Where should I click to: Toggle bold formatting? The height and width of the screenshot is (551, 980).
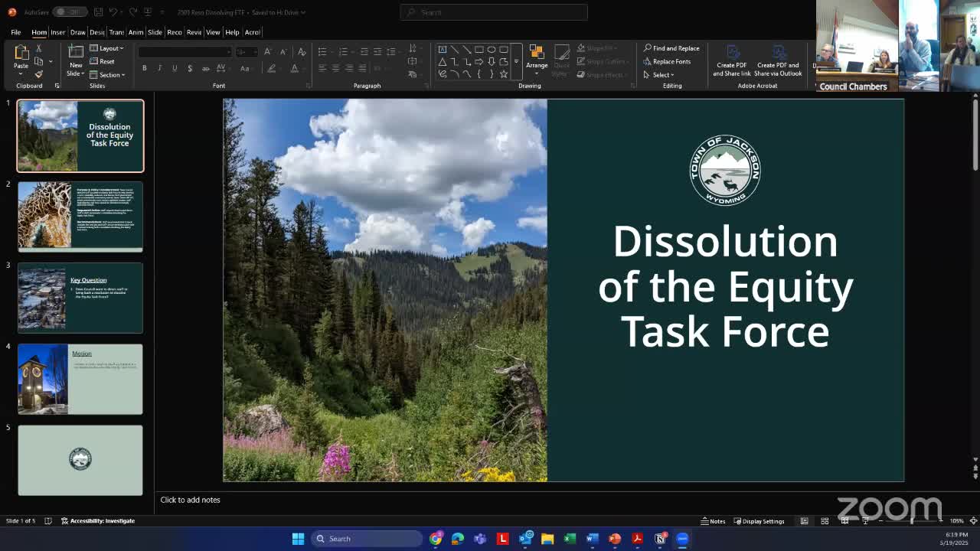(144, 68)
